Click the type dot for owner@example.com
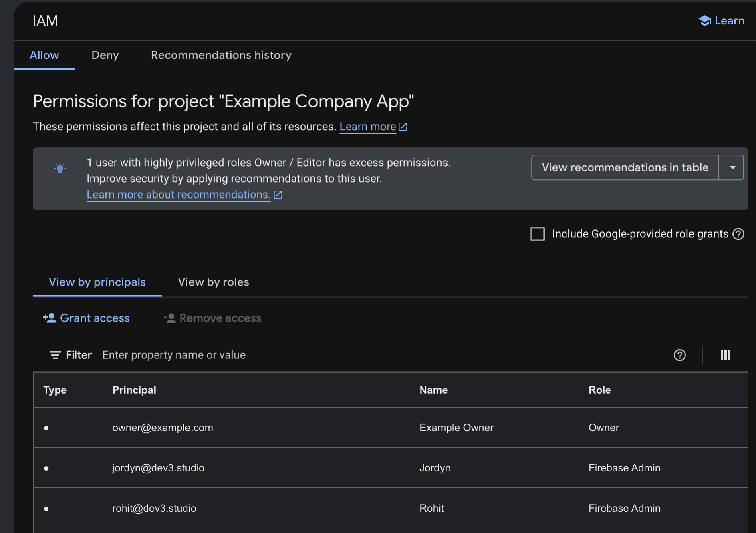The image size is (756, 533). [x=46, y=428]
